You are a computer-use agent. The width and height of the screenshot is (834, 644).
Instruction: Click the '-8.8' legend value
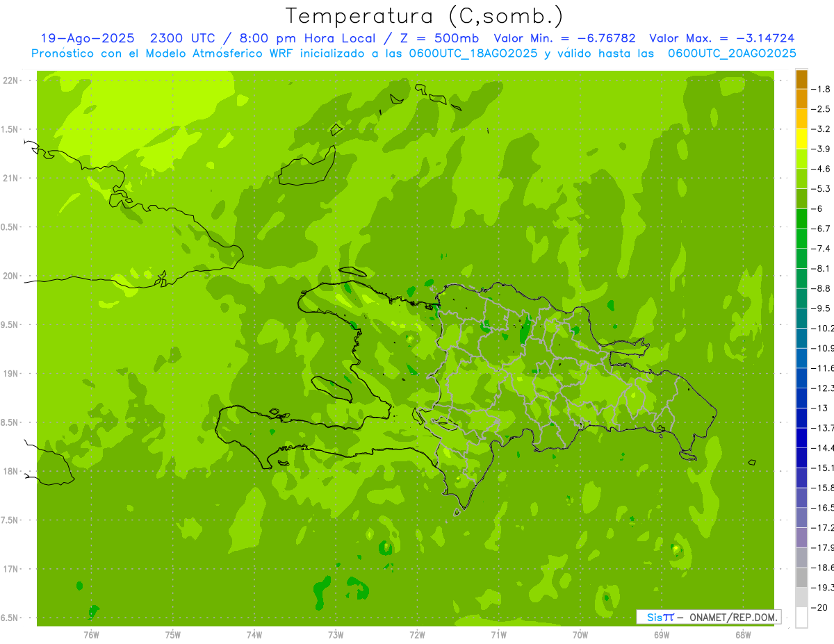(x=822, y=288)
